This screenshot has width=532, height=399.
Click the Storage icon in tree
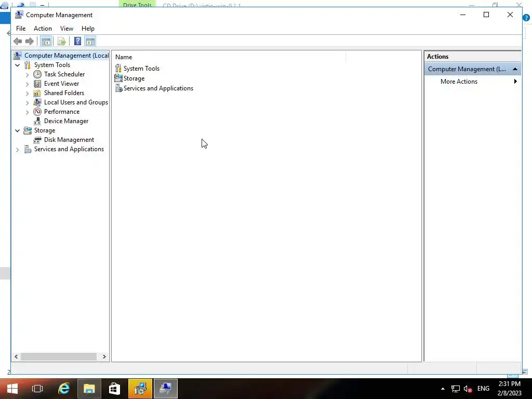28,130
